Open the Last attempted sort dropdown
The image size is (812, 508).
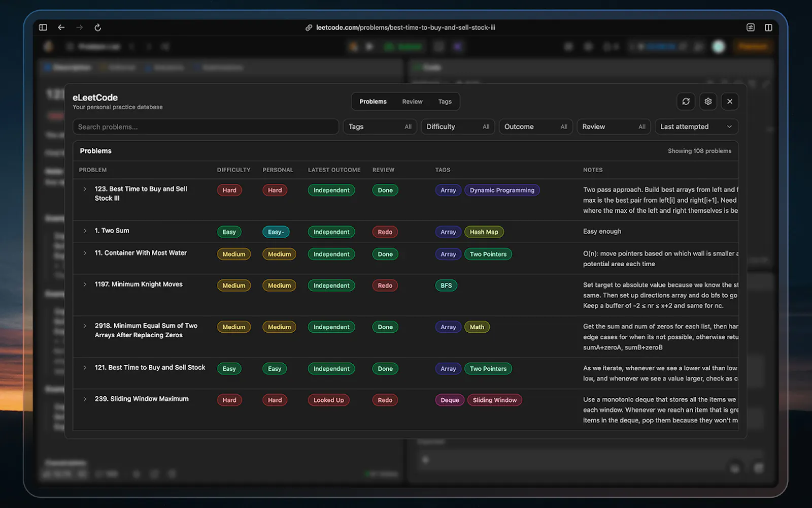pos(696,126)
